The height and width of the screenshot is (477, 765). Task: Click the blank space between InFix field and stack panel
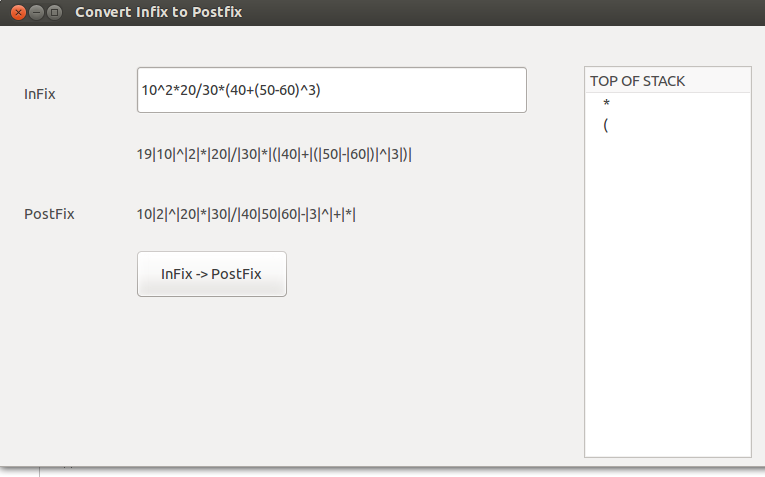556,90
